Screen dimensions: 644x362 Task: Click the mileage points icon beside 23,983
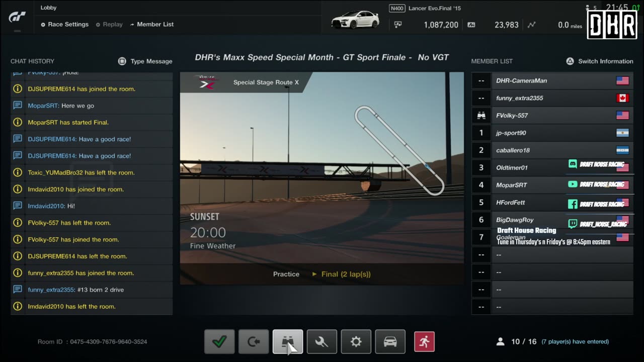[x=471, y=25]
